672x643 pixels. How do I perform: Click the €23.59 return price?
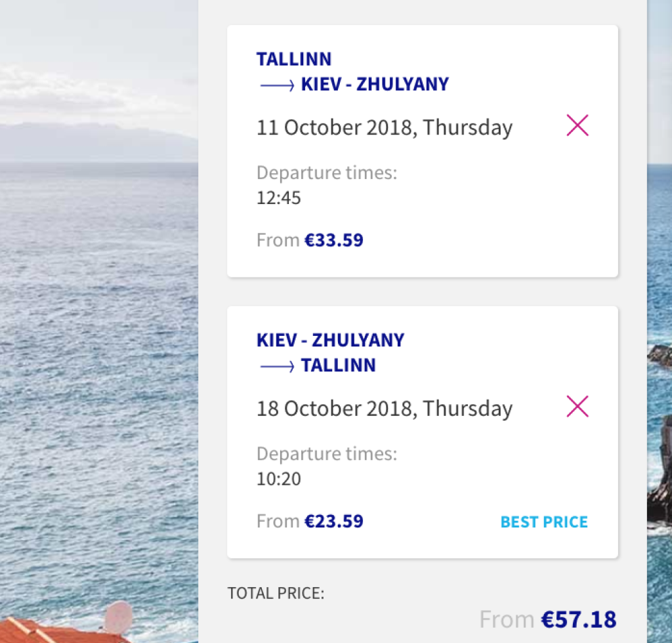[333, 522]
